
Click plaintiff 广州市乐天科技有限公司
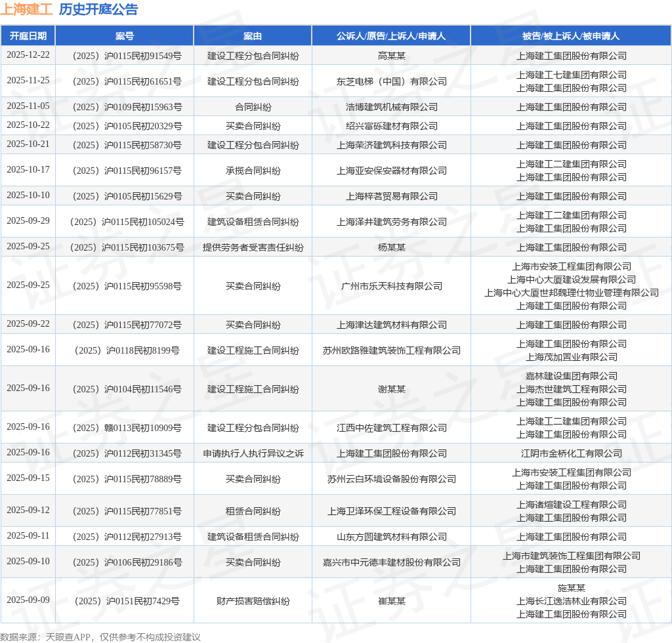pos(392,286)
